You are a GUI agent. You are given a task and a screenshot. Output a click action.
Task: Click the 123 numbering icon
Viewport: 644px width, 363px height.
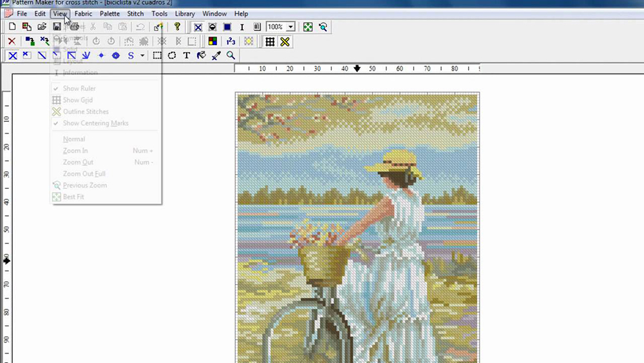231,41
